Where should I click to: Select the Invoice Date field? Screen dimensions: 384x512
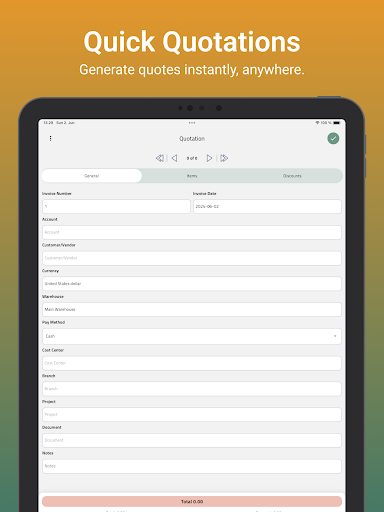267,206
